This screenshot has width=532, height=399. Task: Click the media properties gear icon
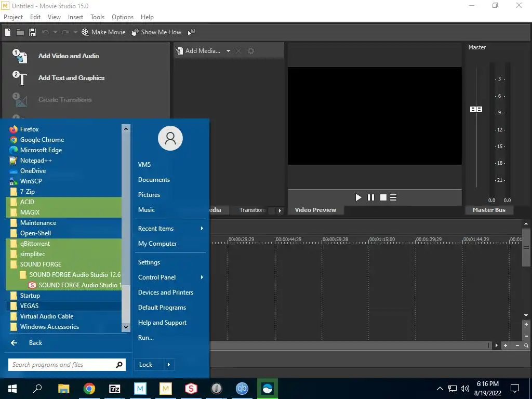(251, 51)
